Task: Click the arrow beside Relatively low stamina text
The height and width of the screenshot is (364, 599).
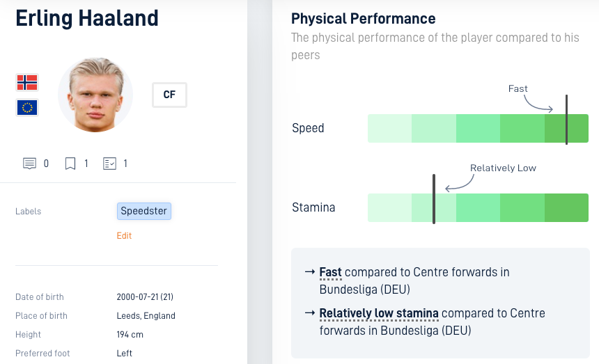Action: [x=309, y=313]
